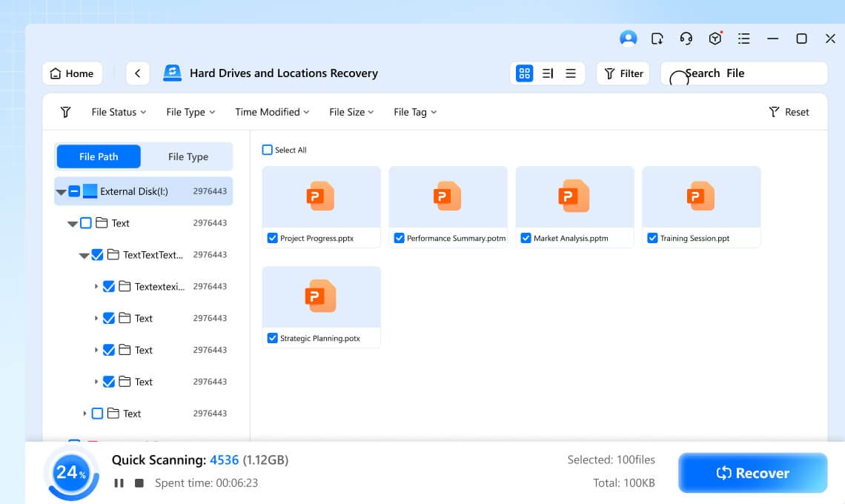
Task: Switch to the File Type tab
Action: click(188, 157)
